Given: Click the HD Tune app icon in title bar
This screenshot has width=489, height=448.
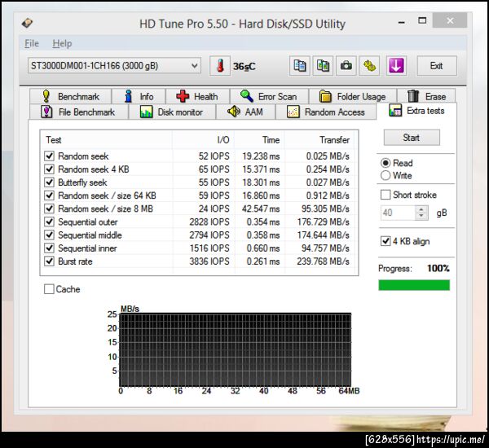Looking at the screenshot, I should point(27,23).
